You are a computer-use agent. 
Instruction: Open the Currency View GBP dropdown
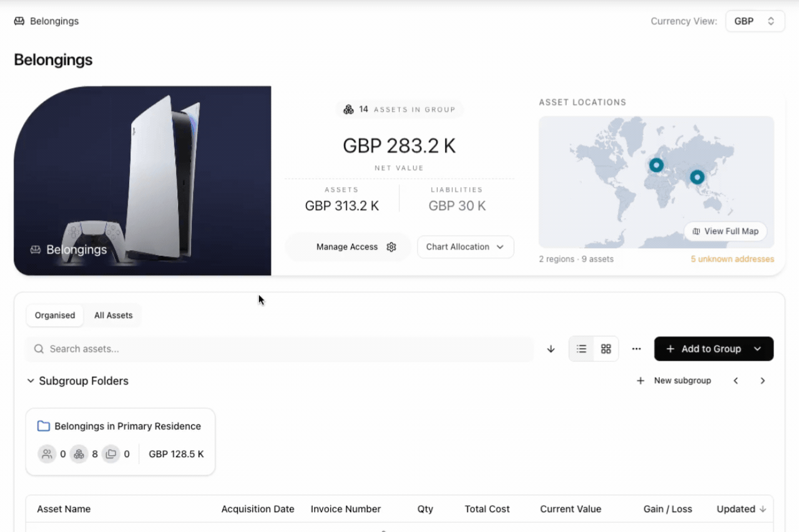coord(755,21)
